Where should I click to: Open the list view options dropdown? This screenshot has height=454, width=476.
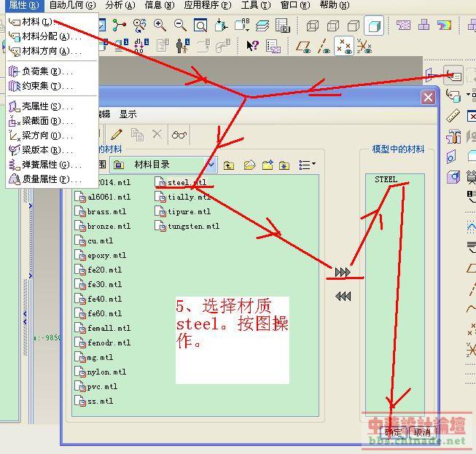[x=307, y=165]
